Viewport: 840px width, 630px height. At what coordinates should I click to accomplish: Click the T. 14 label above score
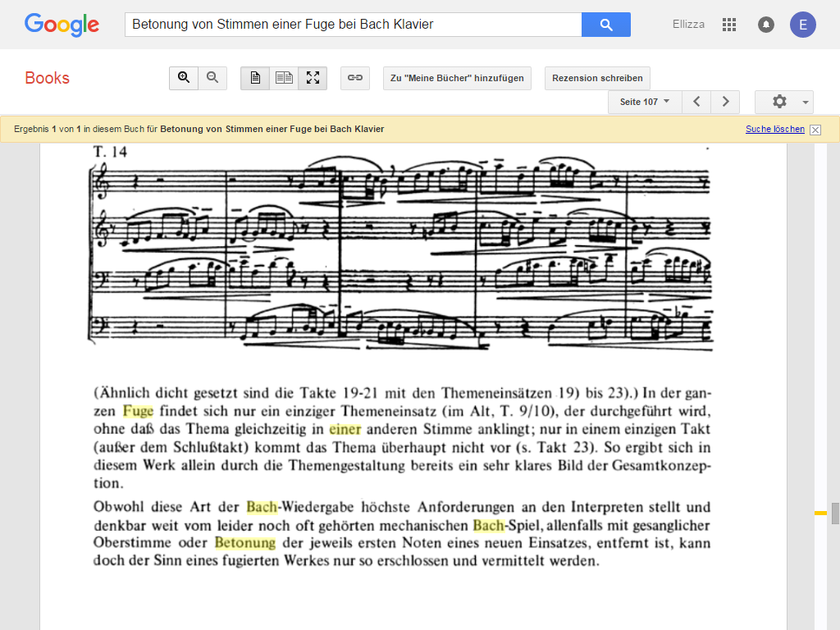click(x=110, y=152)
